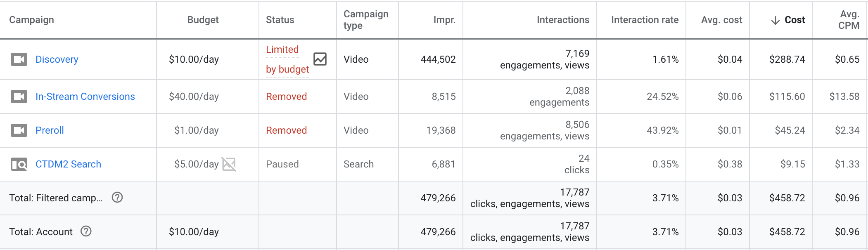
Task: Sort by the Avg. CPM header
Action: (849, 20)
